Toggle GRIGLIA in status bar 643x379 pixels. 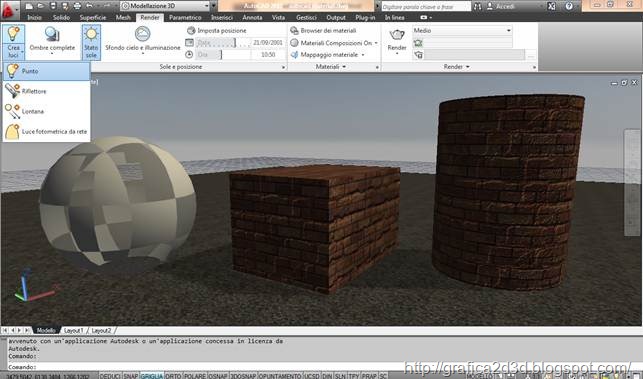point(151,376)
